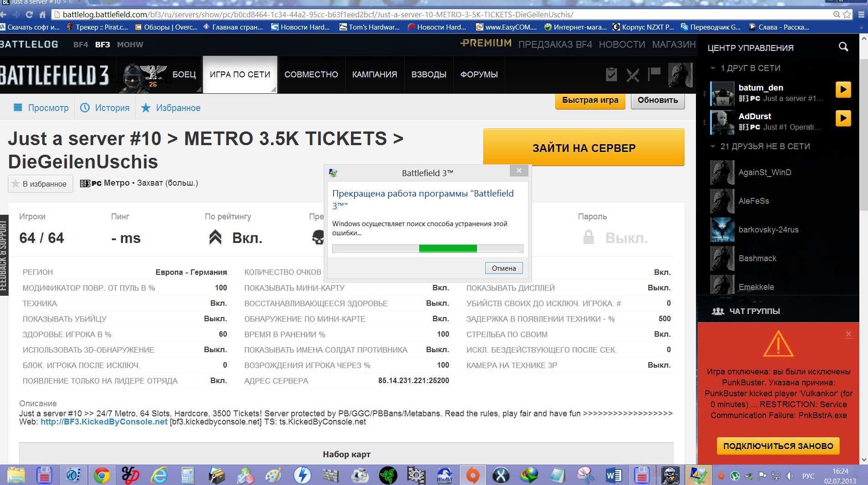Open Избранное tab
This screenshot has height=485, width=868.
(x=171, y=108)
